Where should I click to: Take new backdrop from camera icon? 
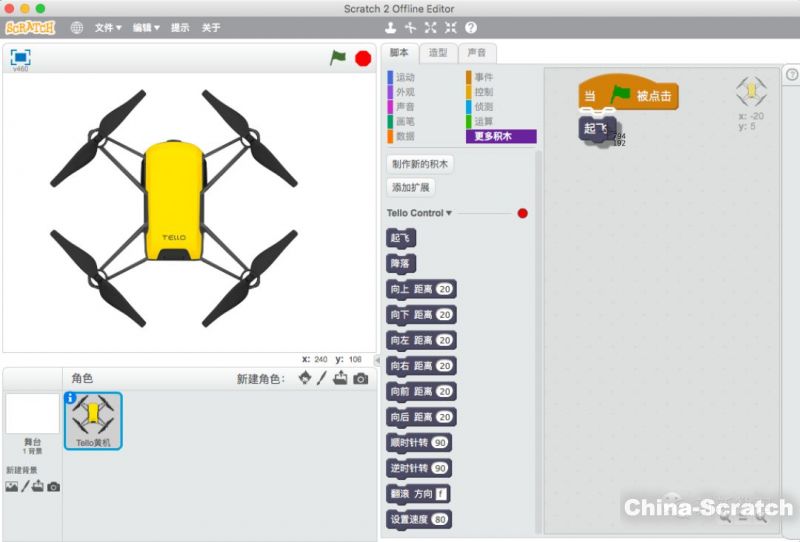(54, 487)
